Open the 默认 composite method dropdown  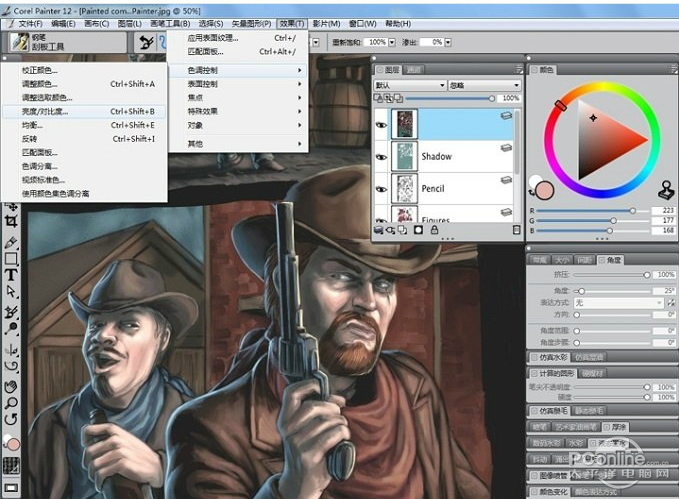(410, 85)
